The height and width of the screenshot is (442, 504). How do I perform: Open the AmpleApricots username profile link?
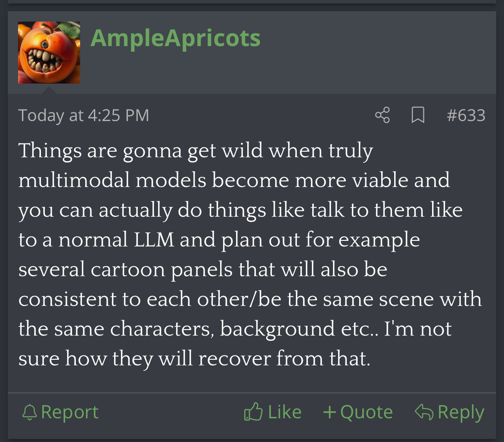tap(175, 38)
